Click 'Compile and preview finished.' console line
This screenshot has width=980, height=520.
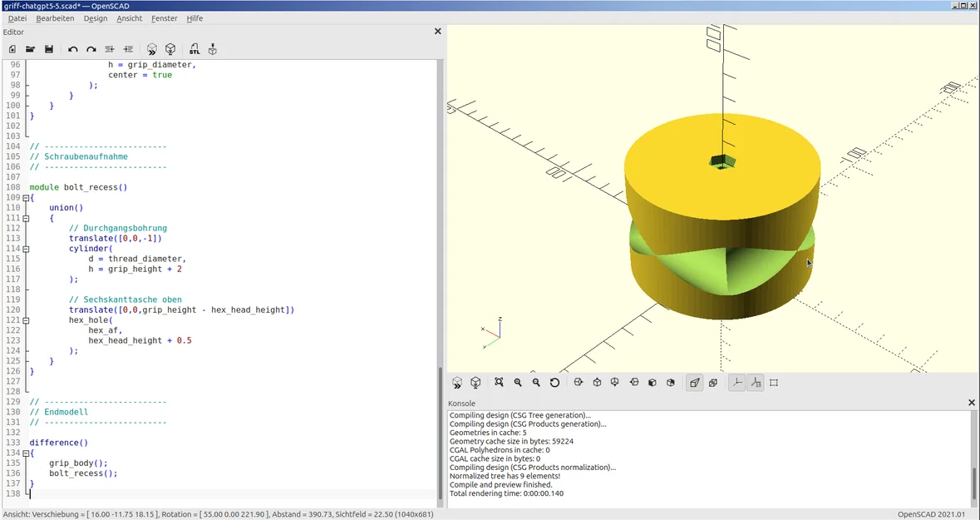(500, 484)
